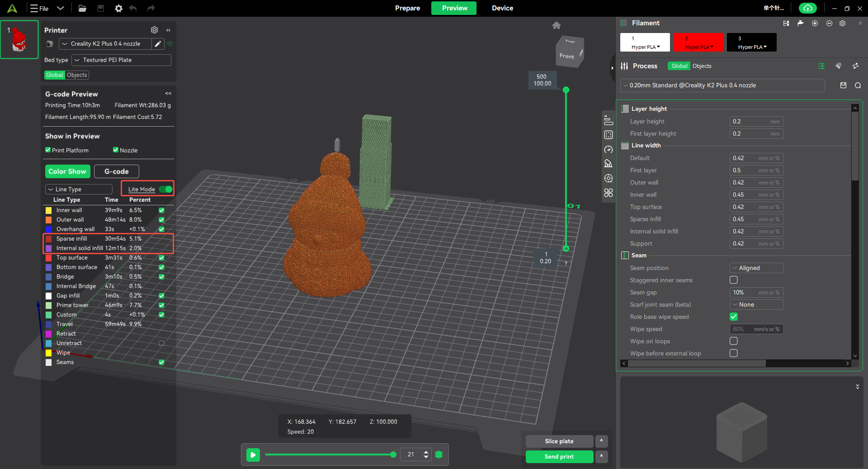
Task: Open project folder icon in top toolbar
Action: 82,8
